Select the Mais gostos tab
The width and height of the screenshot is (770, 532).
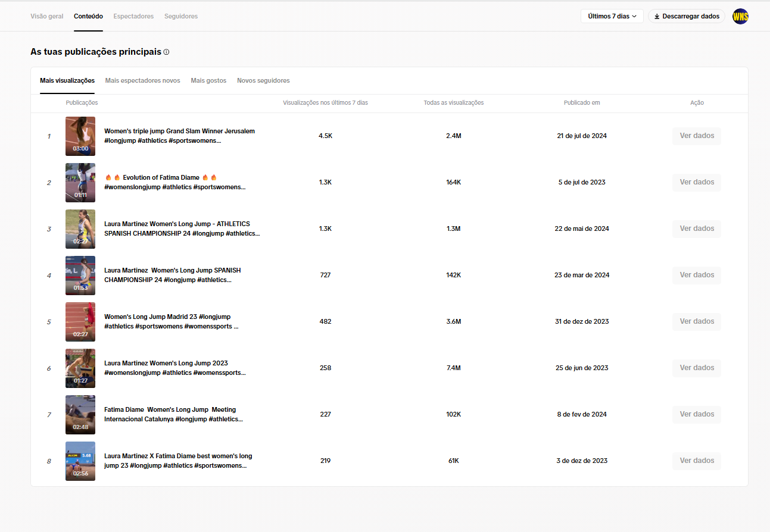point(208,81)
